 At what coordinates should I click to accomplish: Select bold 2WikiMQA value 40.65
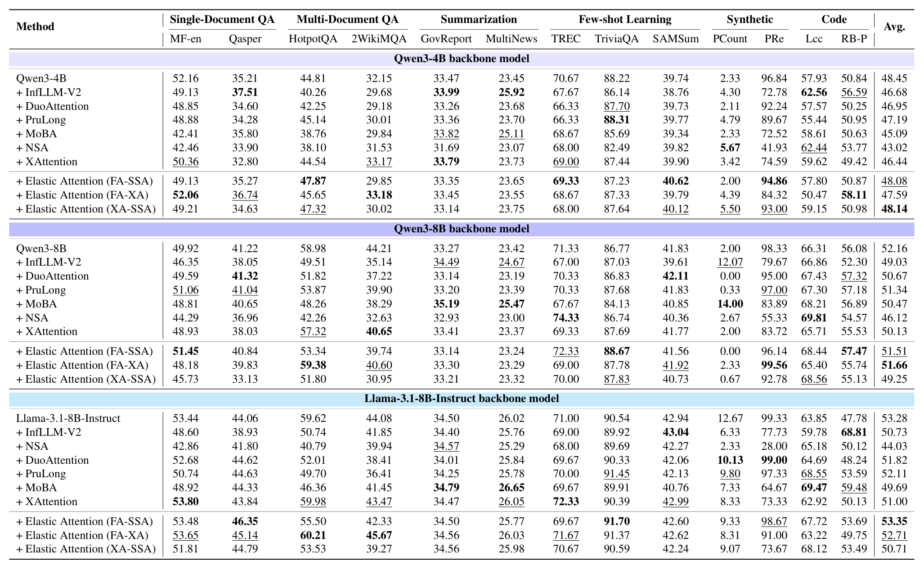tap(379, 331)
